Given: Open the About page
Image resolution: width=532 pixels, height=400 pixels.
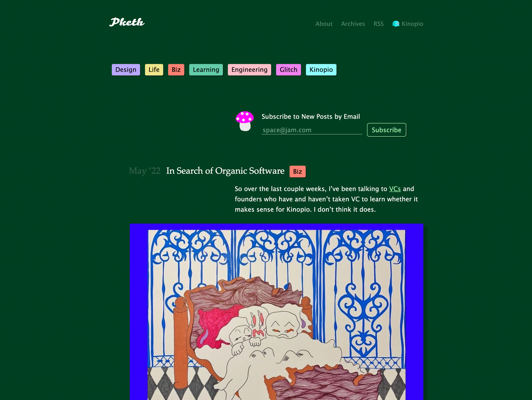Looking at the screenshot, I should 324,24.
